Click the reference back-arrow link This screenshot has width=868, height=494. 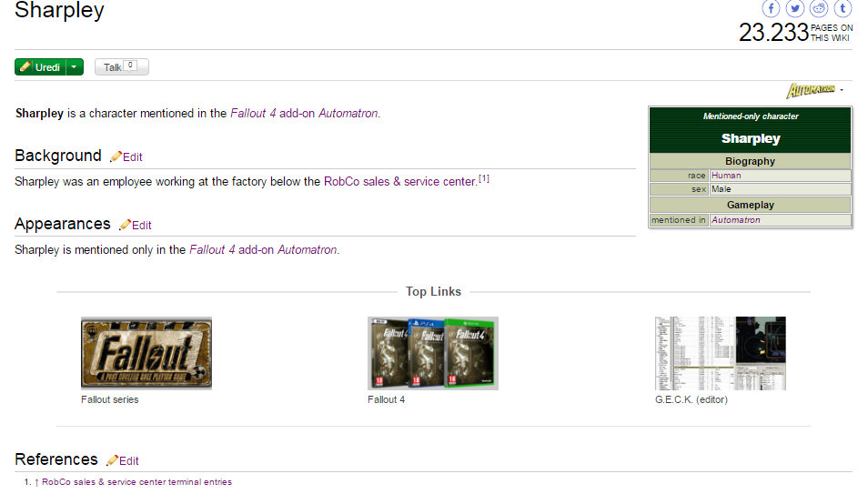pyautogui.click(x=36, y=482)
